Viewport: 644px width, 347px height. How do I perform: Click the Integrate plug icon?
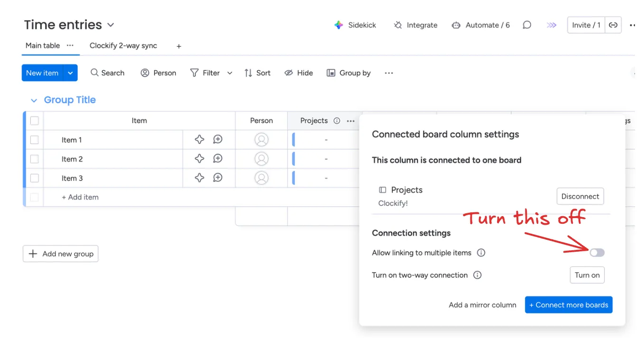[398, 25]
